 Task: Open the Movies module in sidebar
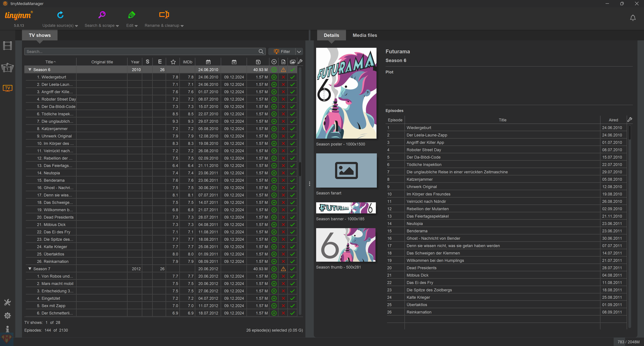click(8, 46)
